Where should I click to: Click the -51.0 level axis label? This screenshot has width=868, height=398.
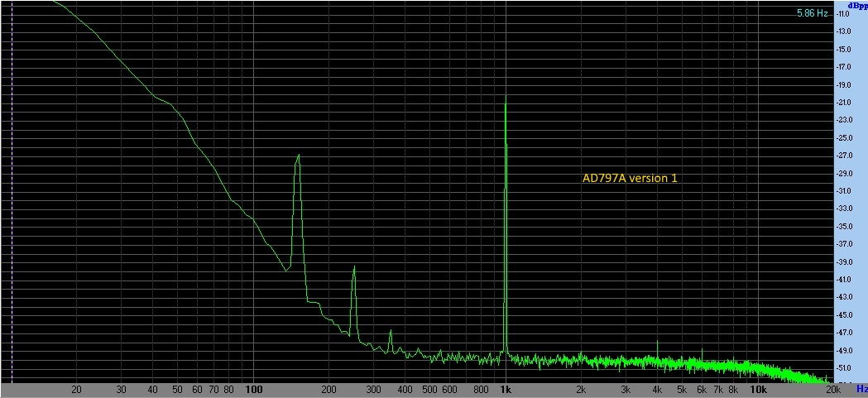(x=845, y=368)
